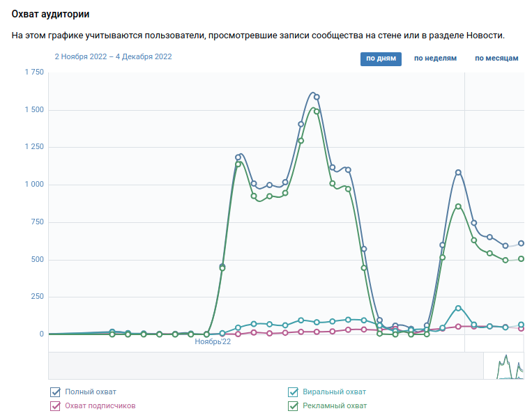Hide the 'Рекламный охват' series checkbox
Viewport: 532px width, 418px height.
click(x=294, y=405)
